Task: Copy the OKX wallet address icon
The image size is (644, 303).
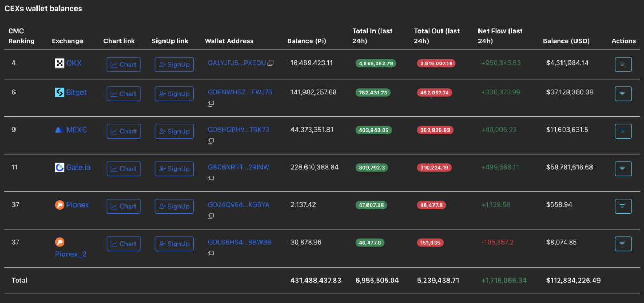Action: pyautogui.click(x=271, y=63)
